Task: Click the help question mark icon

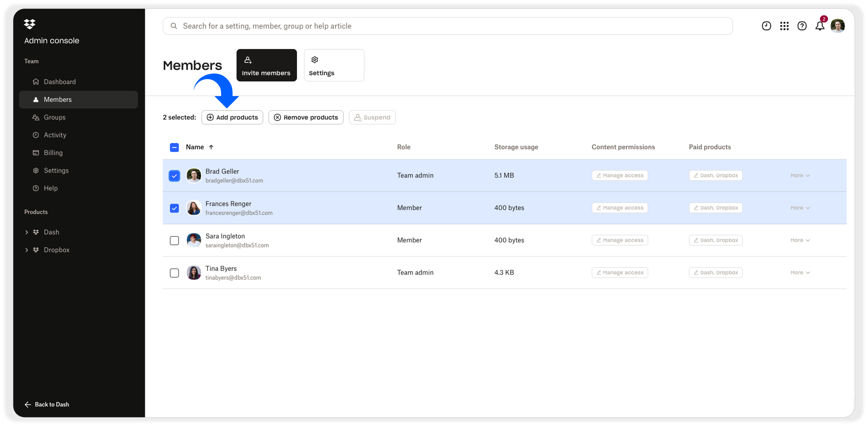Action: pos(802,26)
